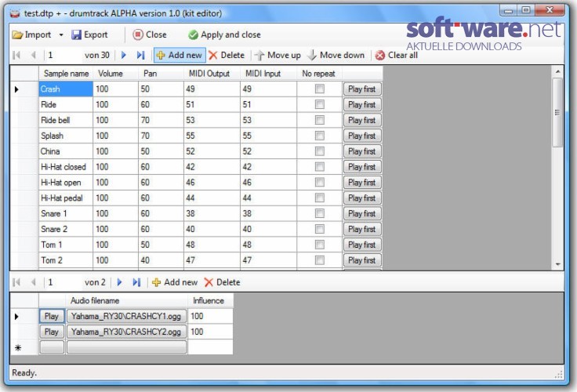
Task: Jump to last sample in upper navigator
Action: (x=140, y=55)
